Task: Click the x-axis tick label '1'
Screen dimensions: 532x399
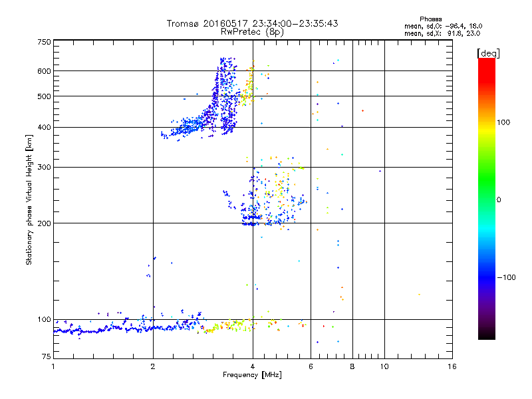Action: (x=53, y=366)
